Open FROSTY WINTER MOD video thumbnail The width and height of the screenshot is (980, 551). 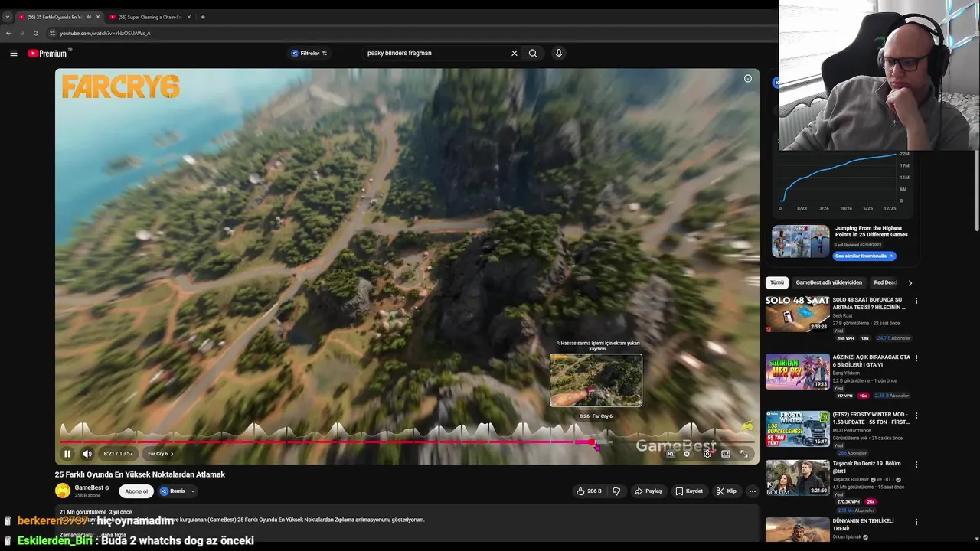pyautogui.click(x=798, y=429)
